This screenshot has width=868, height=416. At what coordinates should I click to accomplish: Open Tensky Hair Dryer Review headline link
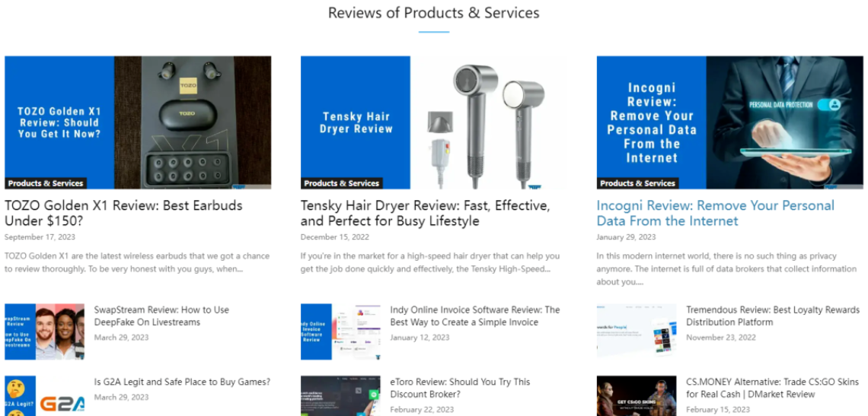coord(425,213)
